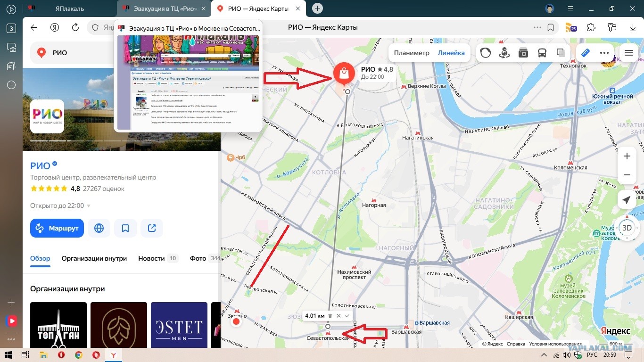Open the sidebar tab counter showing 3

tap(11, 28)
